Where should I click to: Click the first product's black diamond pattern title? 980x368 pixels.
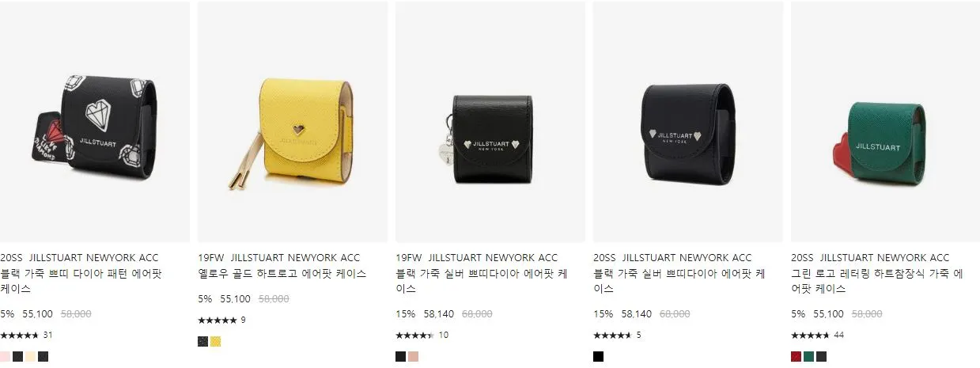(81, 281)
